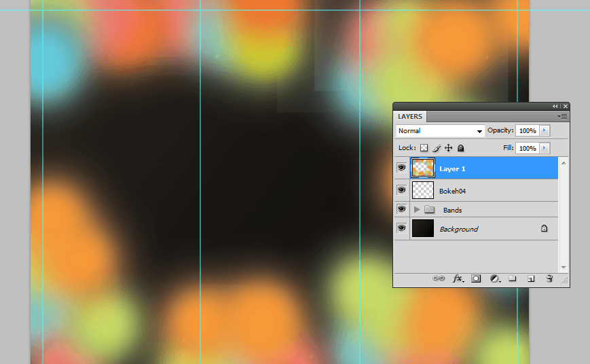Open the fx layer style menu

458,278
